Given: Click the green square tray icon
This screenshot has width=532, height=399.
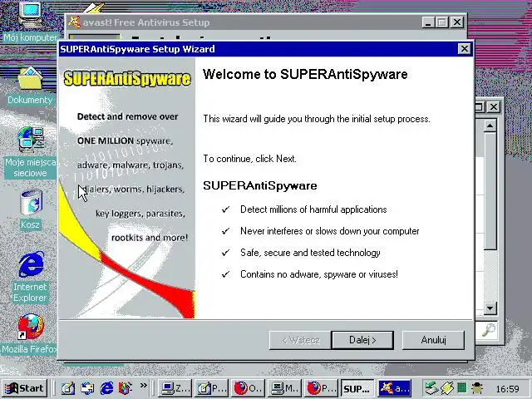Looking at the screenshot, I should click(x=462, y=388).
